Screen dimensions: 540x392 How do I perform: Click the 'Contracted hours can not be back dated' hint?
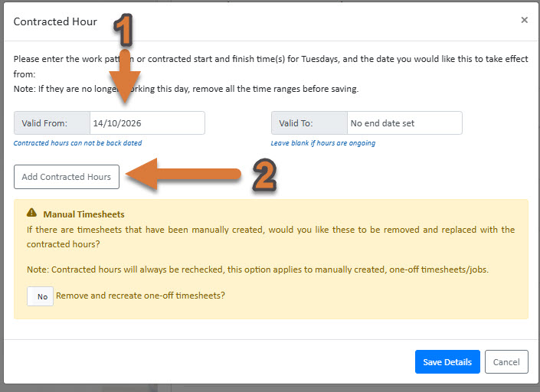(x=77, y=143)
